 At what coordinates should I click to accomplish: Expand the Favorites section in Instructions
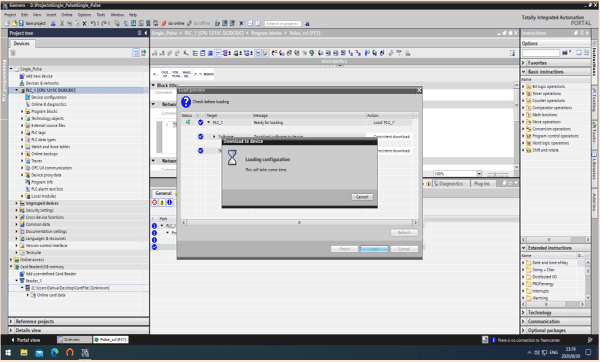[x=523, y=62]
